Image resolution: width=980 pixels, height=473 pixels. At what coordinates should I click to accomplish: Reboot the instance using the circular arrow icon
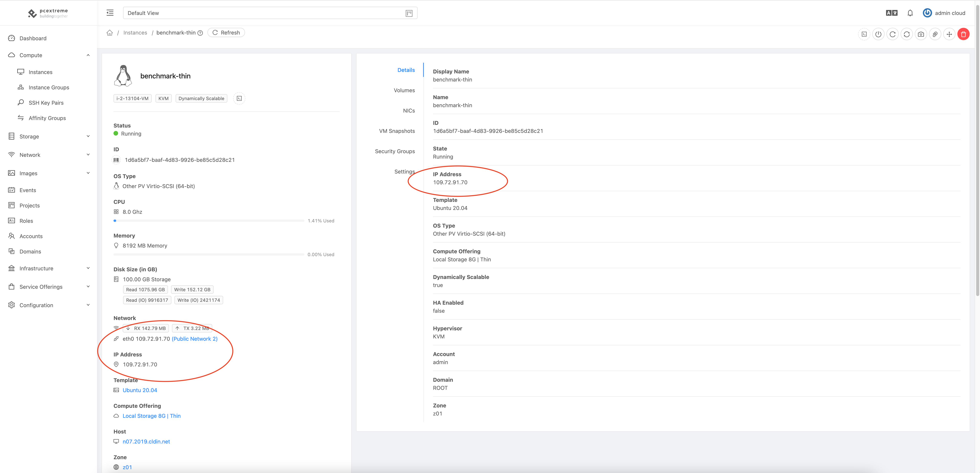pyautogui.click(x=893, y=34)
